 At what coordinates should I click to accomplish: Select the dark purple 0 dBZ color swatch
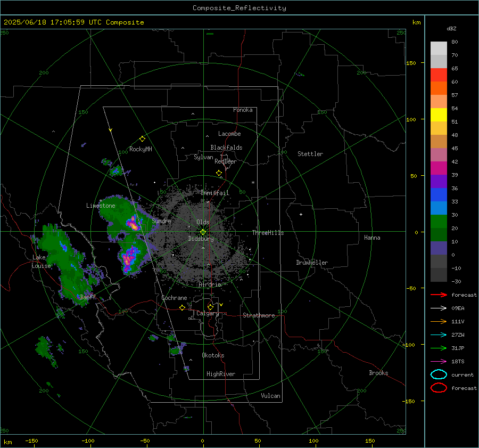[439, 248]
